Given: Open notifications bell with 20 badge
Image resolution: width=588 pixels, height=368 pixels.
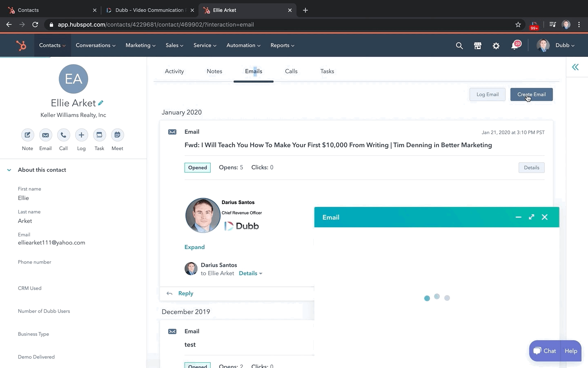Looking at the screenshot, I should pyautogui.click(x=515, y=45).
